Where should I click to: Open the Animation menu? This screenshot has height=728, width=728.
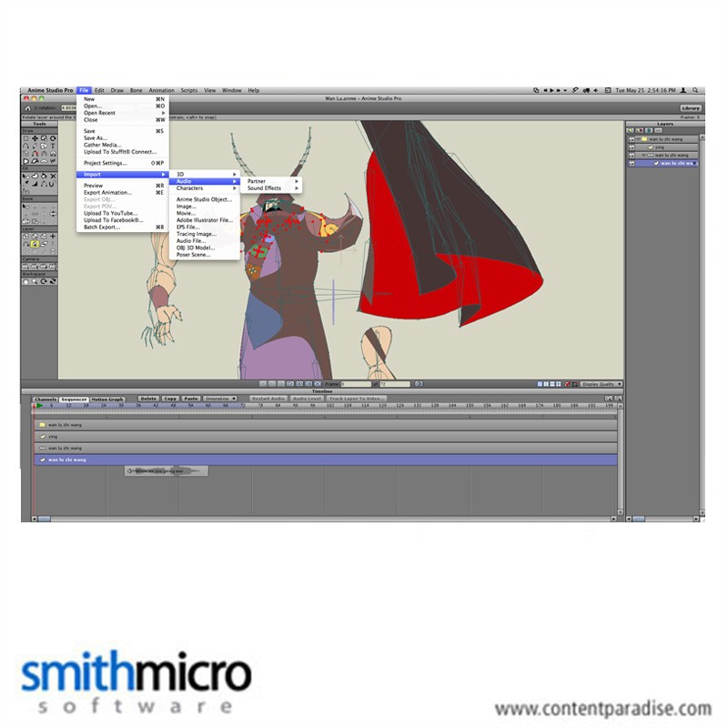click(x=161, y=90)
